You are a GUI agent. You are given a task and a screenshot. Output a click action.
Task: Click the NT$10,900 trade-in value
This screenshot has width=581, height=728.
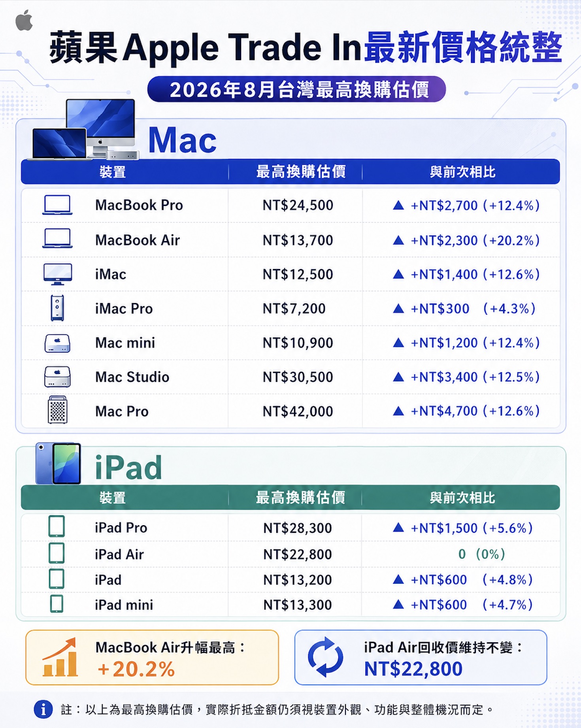click(x=298, y=343)
